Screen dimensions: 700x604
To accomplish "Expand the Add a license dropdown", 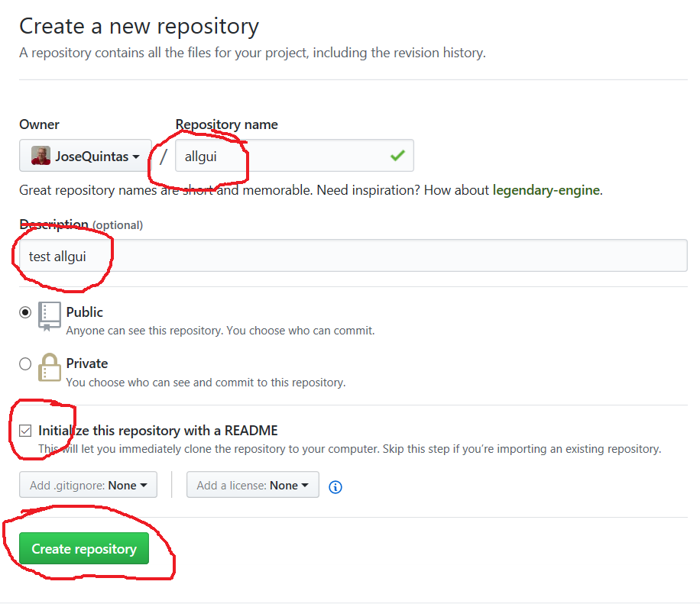I will 252,485.
